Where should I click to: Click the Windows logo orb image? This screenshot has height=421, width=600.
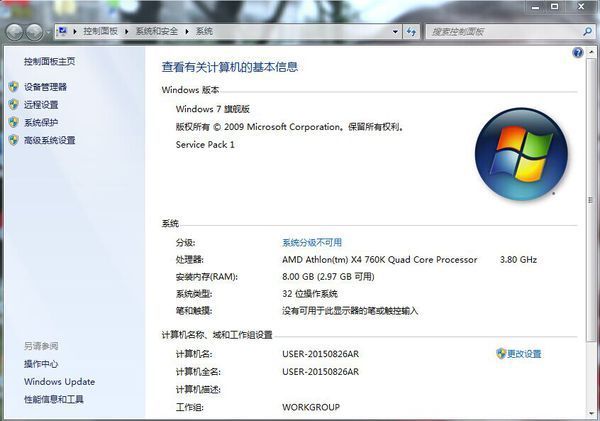(x=521, y=154)
